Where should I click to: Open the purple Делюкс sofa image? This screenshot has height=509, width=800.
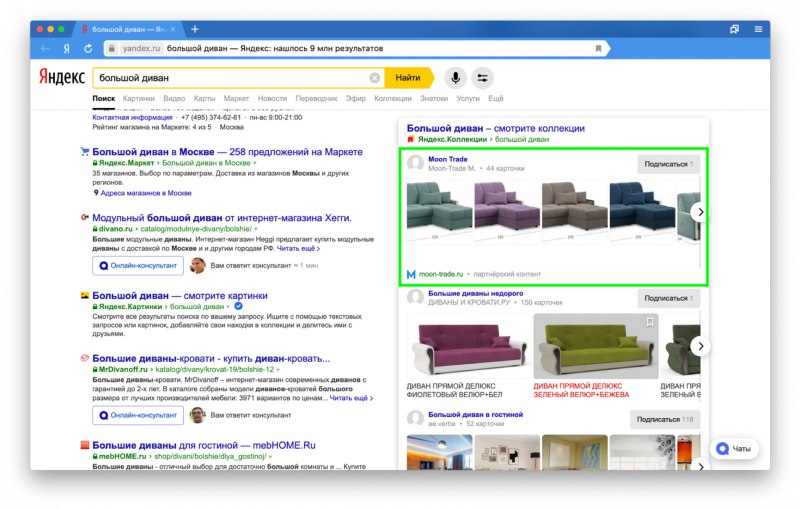469,346
